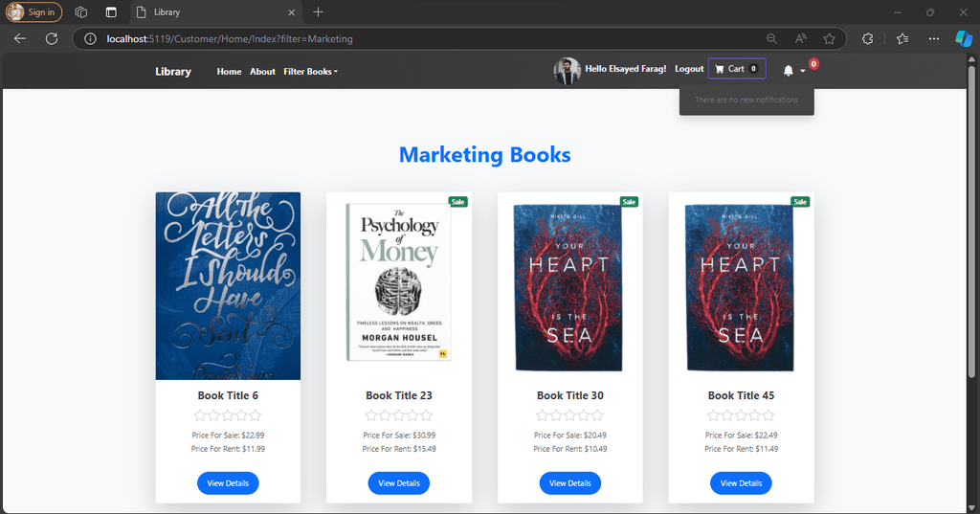Select the Library browser tab
980x514 pixels.
[215, 11]
